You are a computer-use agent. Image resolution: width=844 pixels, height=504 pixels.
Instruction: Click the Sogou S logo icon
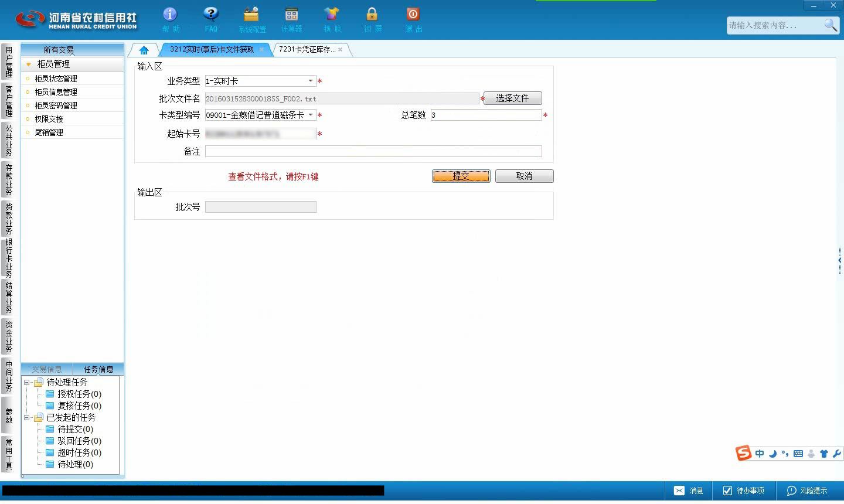[744, 453]
